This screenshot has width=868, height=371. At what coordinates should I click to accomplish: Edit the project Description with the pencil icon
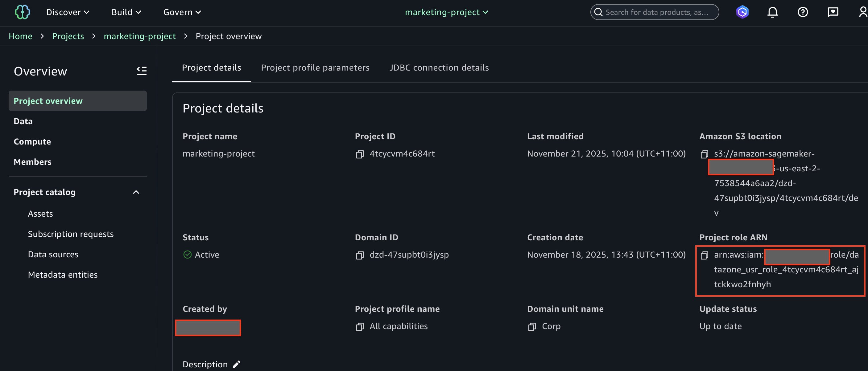pyautogui.click(x=236, y=364)
